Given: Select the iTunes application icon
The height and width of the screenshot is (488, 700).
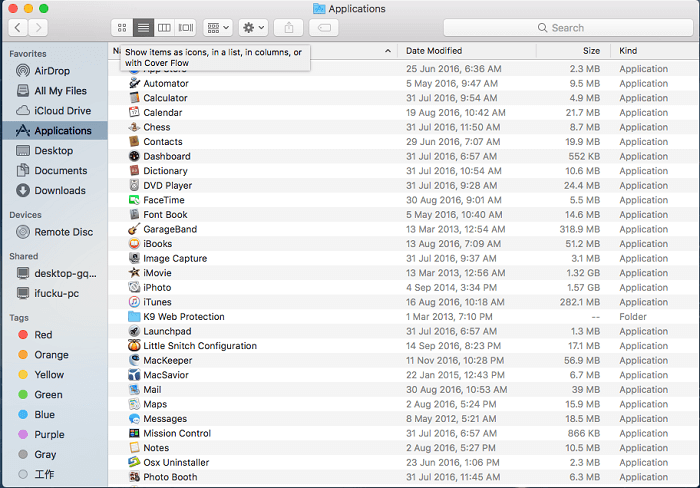Looking at the screenshot, I should click(134, 302).
